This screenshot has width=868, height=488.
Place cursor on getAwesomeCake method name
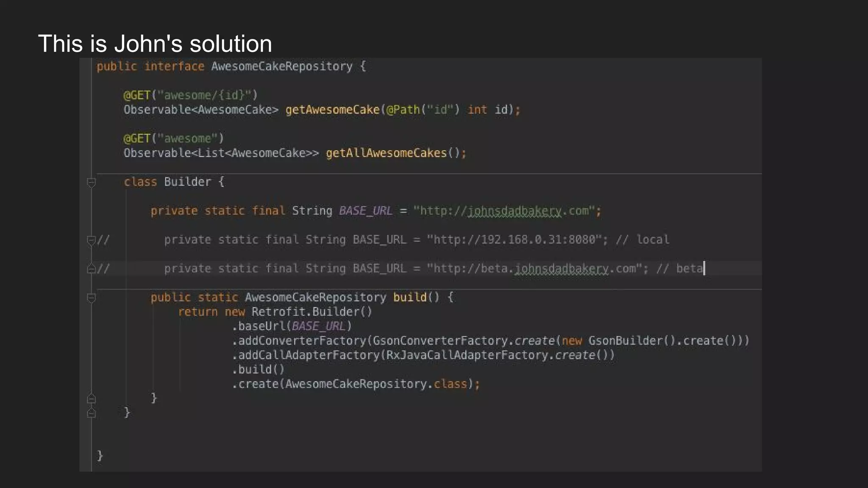click(x=332, y=110)
